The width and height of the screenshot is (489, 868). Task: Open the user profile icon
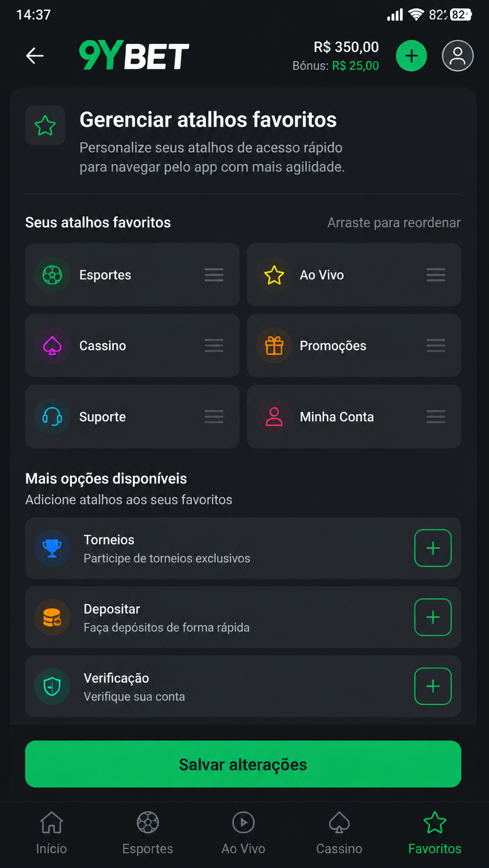(457, 56)
